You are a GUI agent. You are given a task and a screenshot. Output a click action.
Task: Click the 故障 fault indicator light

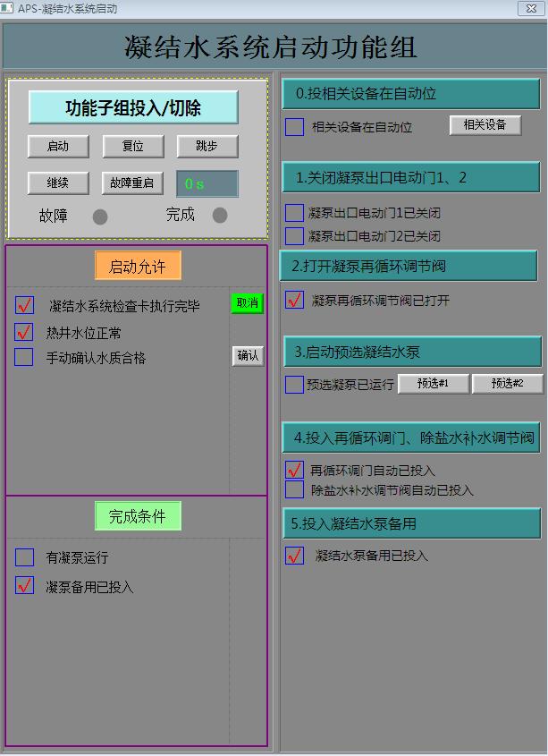(x=100, y=217)
